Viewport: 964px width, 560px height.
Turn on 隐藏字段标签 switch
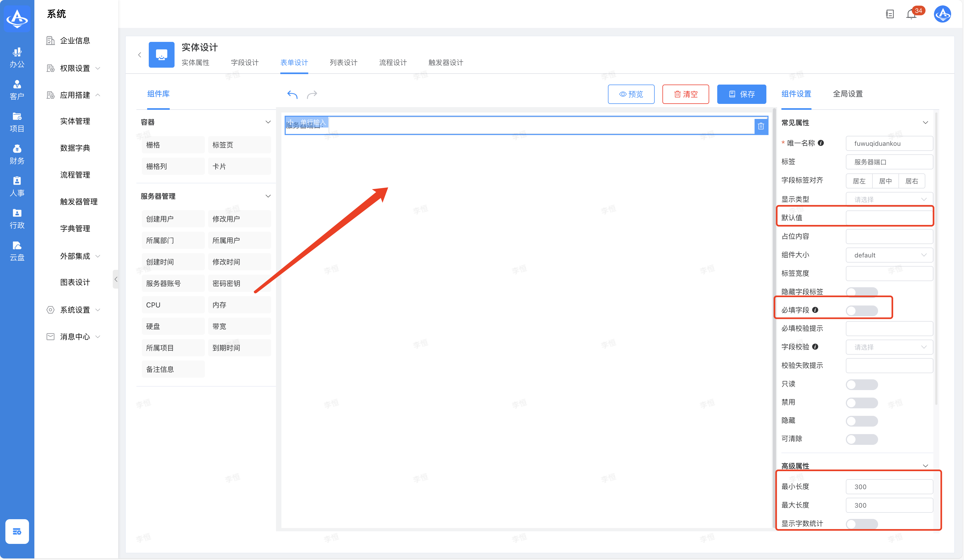point(861,292)
